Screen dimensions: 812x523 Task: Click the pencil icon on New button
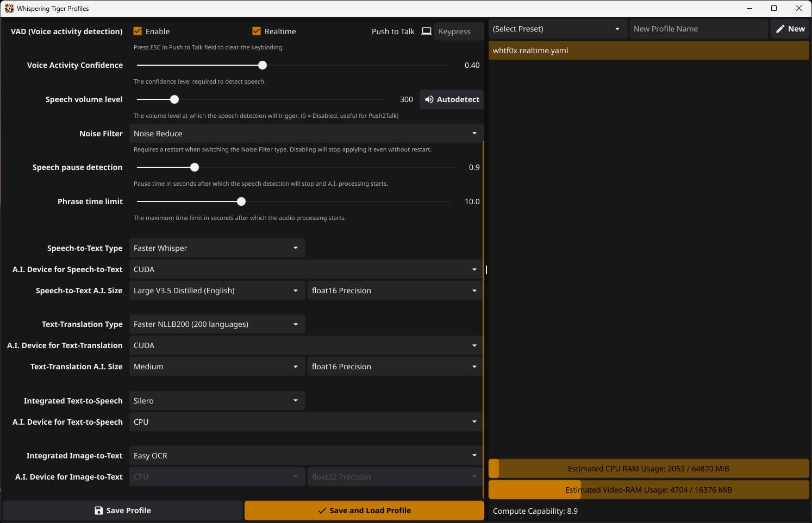pos(780,29)
